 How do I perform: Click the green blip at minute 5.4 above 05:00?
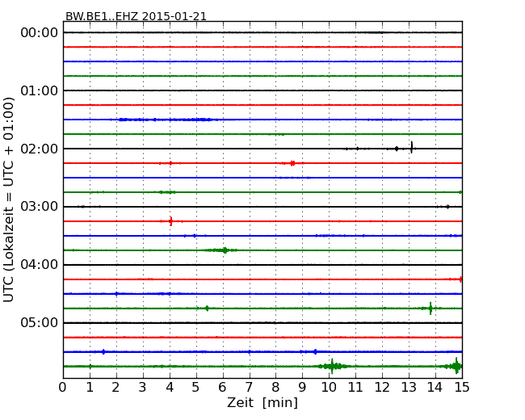point(207,308)
